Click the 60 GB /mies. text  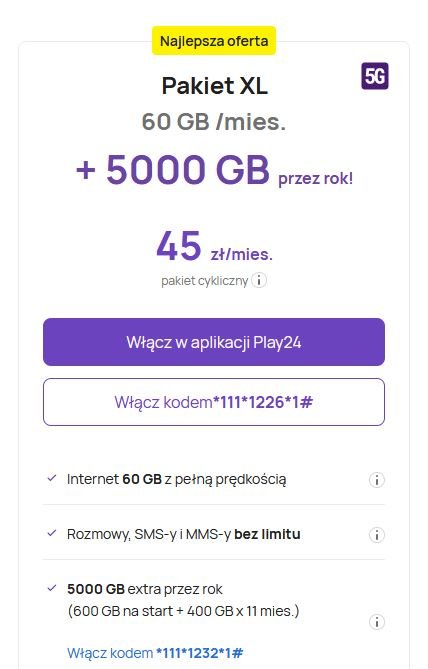tap(214, 122)
